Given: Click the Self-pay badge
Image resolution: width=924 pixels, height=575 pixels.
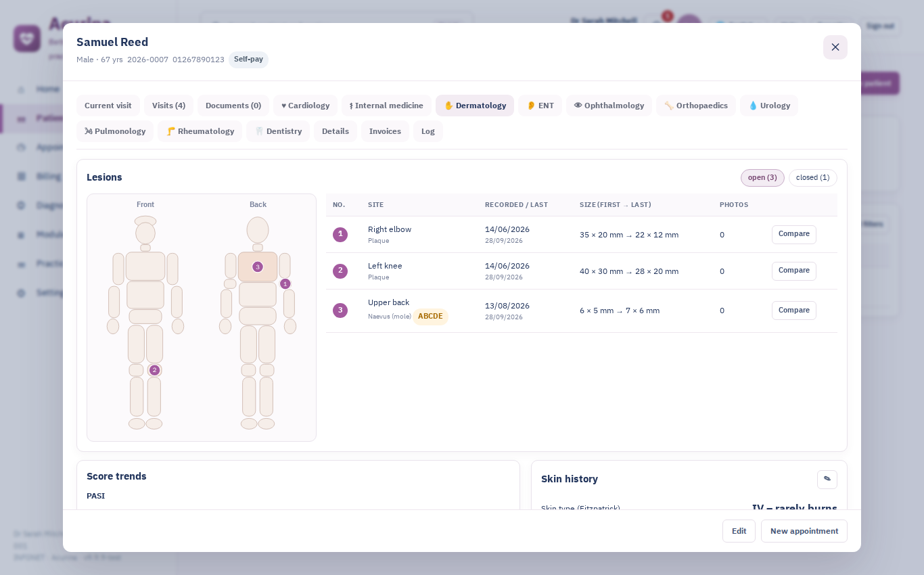Looking at the screenshot, I should pyautogui.click(x=248, y=60).
